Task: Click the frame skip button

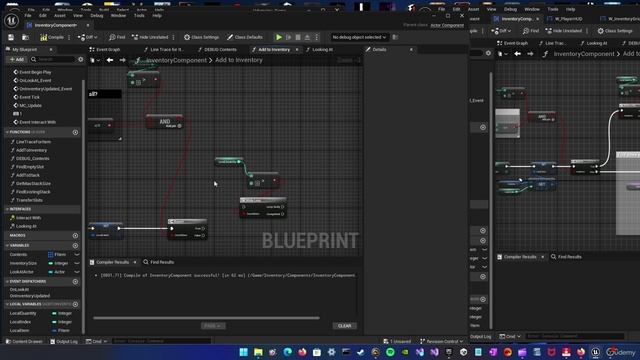Action: coord(289,37)
